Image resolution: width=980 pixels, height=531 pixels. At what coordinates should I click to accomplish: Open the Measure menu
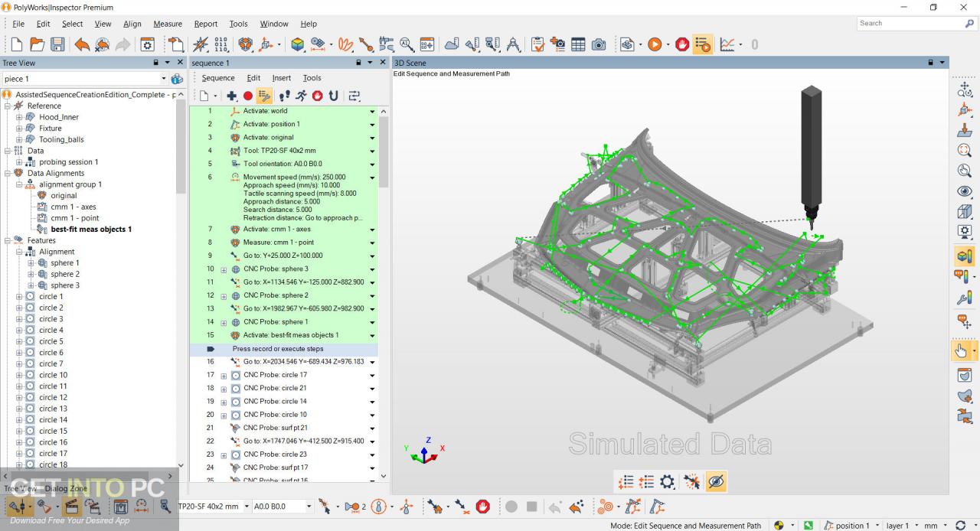pos(168,24)
